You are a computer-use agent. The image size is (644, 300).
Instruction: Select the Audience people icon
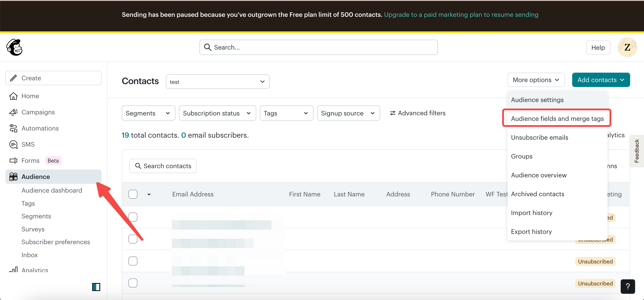13,176
